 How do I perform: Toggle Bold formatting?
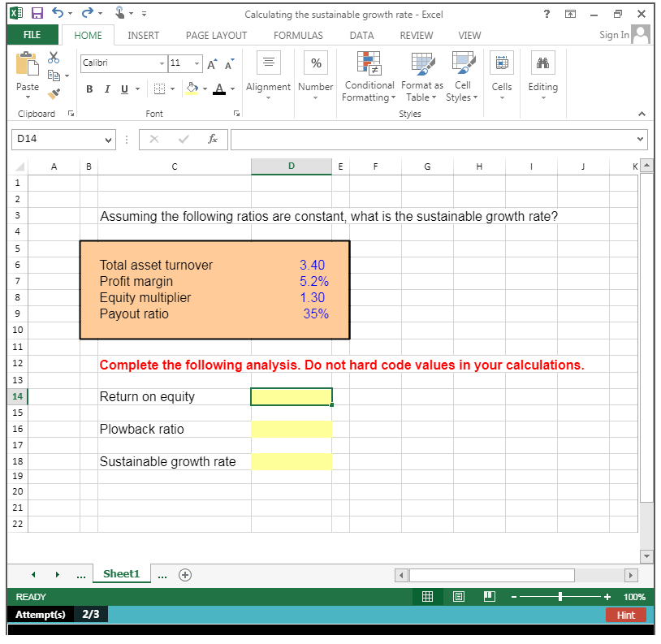(89, 88)
